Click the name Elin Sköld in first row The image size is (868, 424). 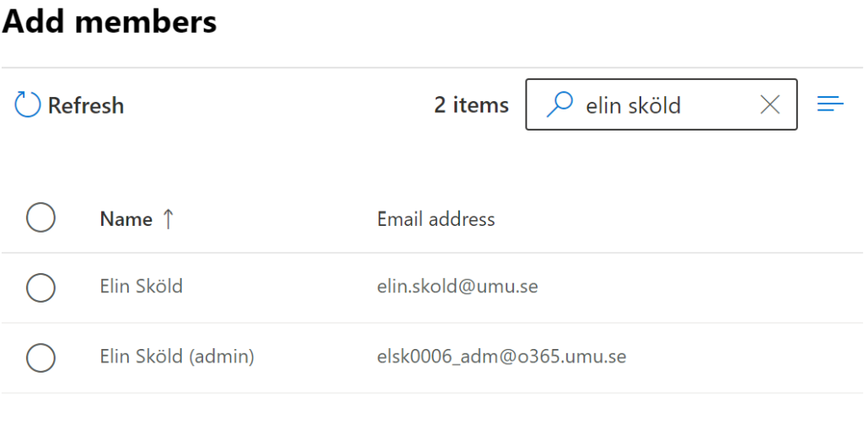coord(142,287)
